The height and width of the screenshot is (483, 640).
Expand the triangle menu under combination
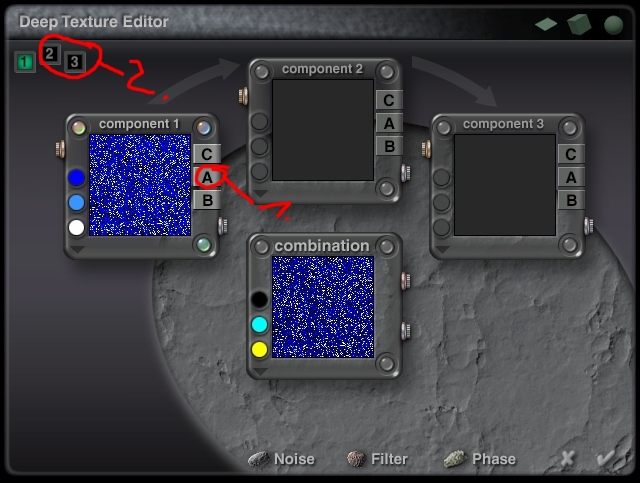260,371
